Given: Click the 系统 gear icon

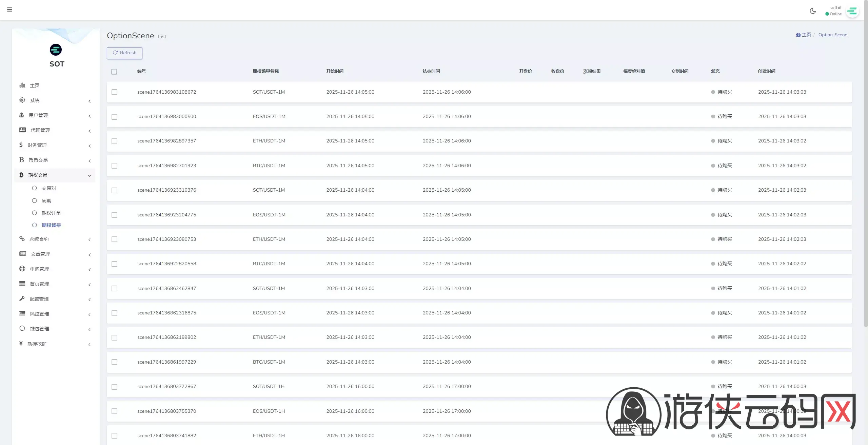Looking at the screenshot, I should (22, 100).
